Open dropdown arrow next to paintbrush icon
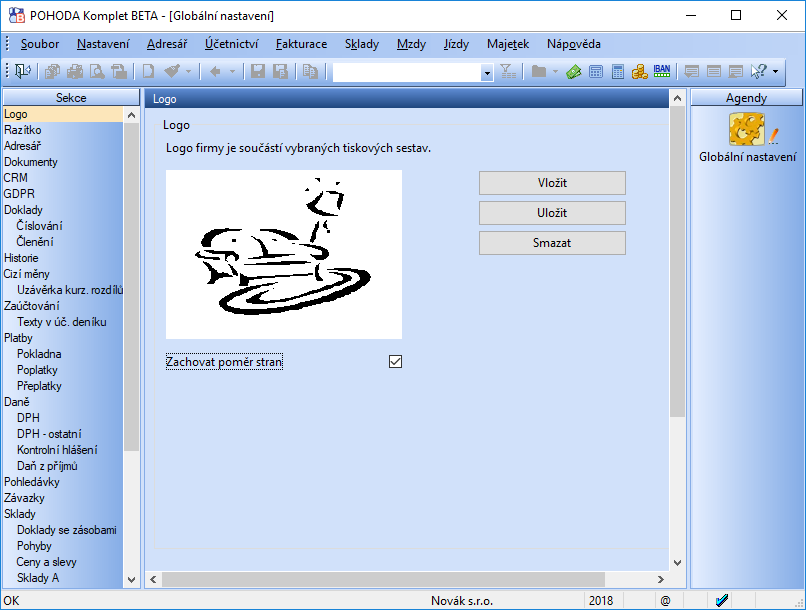Screen dimensions: 806x610 pyautogui.click(x=188, y=71)
